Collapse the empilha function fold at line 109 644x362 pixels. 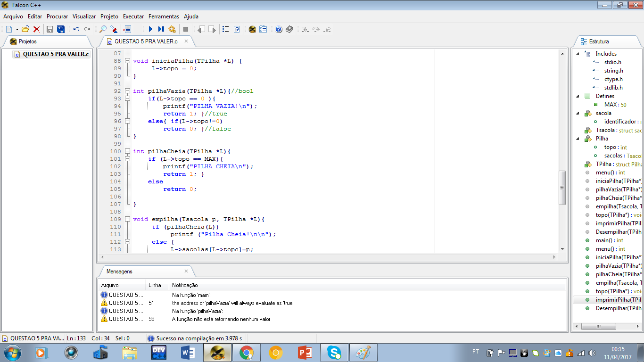click(x=127, y=219)
